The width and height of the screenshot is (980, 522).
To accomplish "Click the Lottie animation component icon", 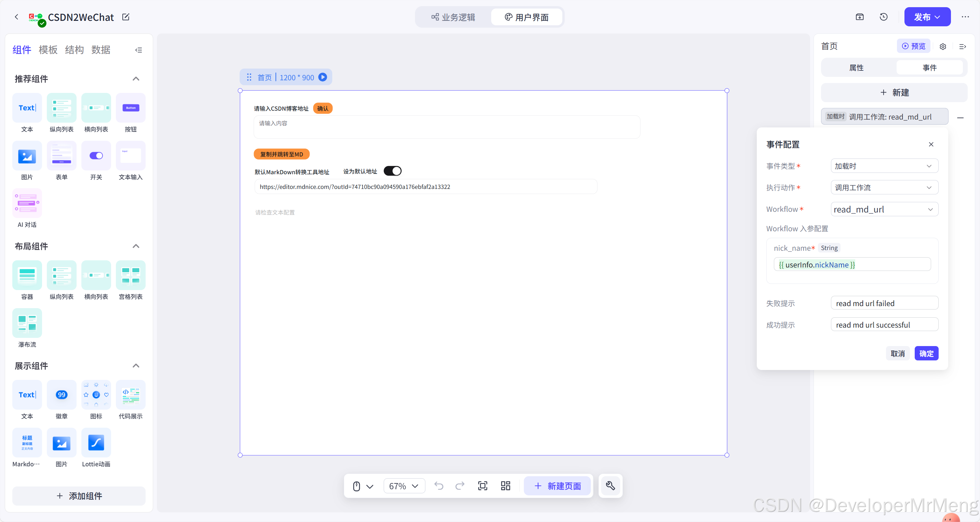I will pyautogui.click(x=96, y=442).
